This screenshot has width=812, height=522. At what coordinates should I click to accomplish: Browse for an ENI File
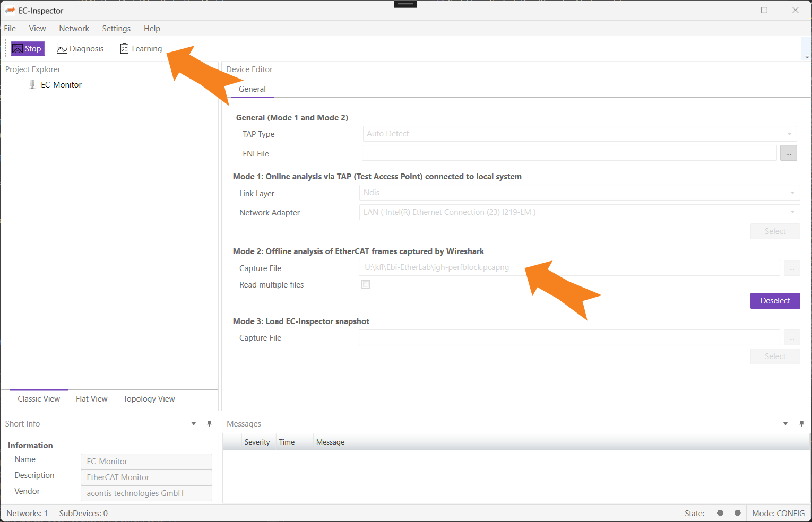(x=789, y=153)
